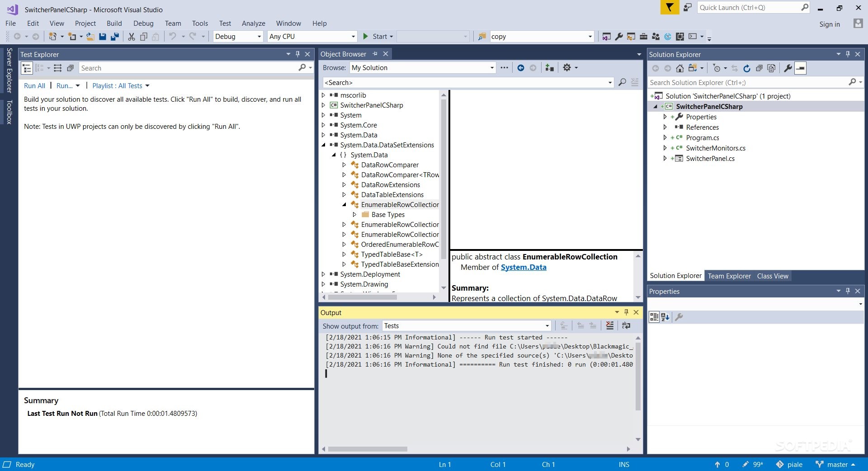Click Test Explorer collapse all icon
This screenshot has height=471, width=868.
pyautogui.click(x=70, y=68)
